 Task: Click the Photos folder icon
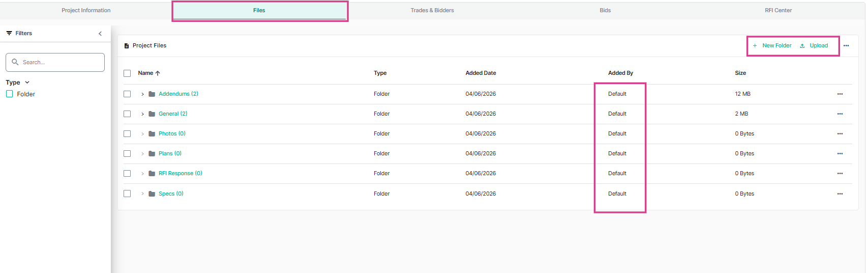click(x=152, y=134)
